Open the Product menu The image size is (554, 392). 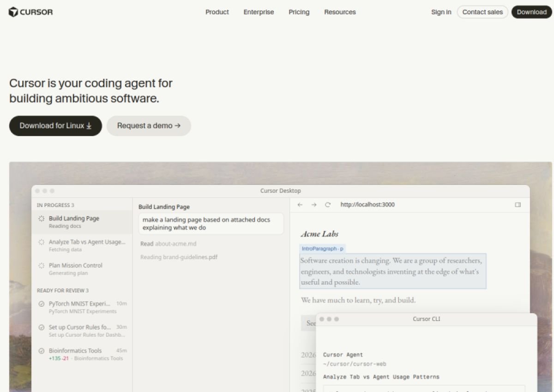[x=217, y=12]
